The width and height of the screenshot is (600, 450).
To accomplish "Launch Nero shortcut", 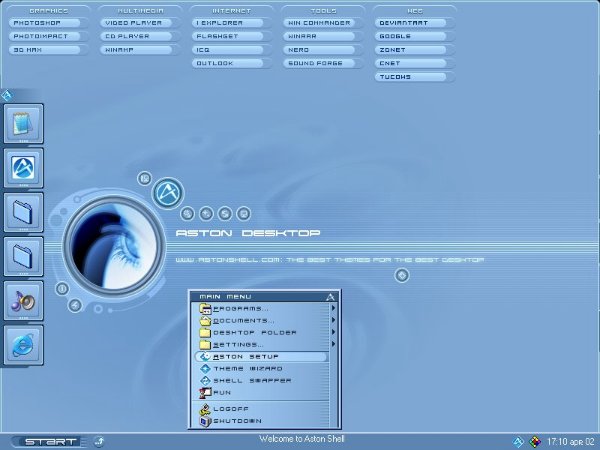I will tap(319, 50).
